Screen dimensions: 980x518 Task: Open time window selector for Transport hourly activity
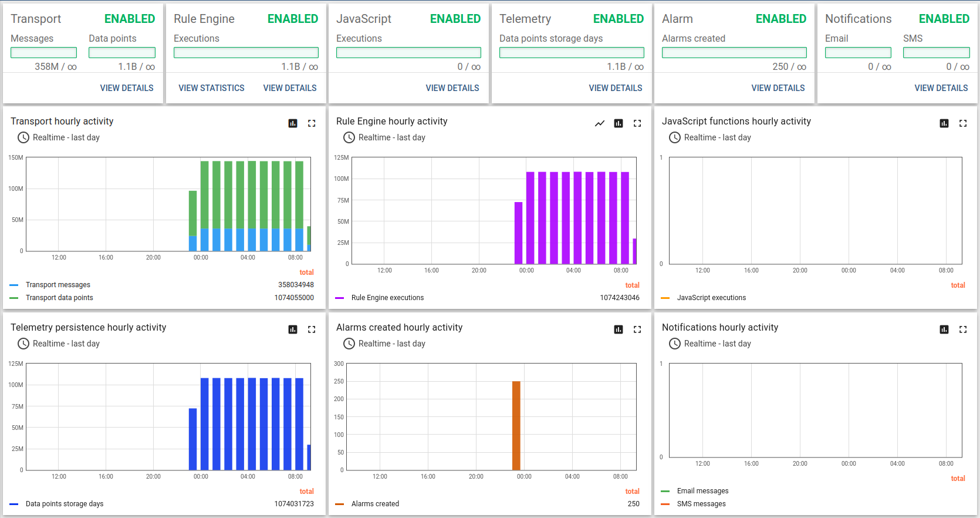[x=59, y=137]
